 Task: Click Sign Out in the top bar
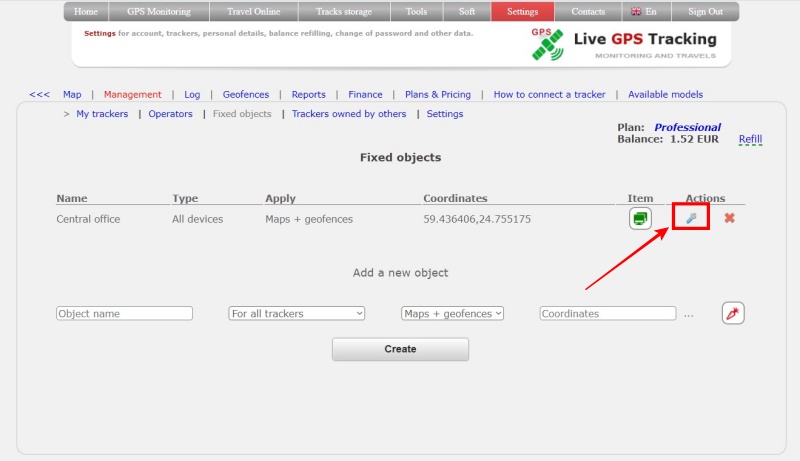tap(704, 12)
